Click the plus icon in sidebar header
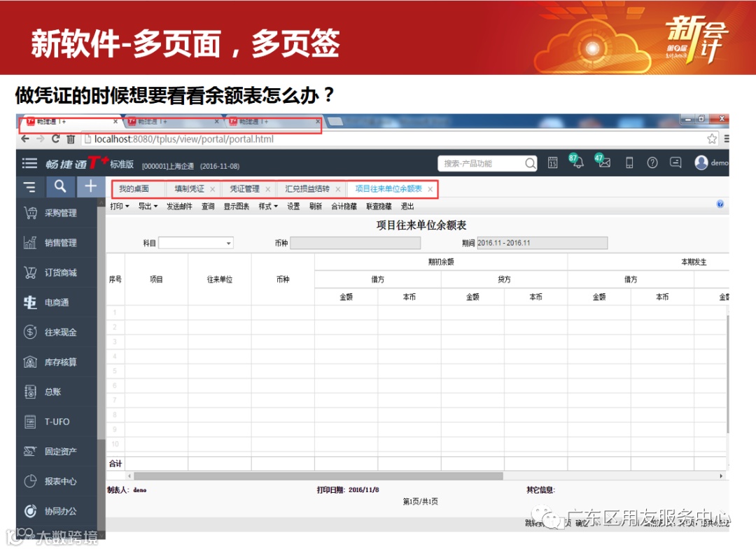This screenshot has height=551, width=756. pos(90,186)
